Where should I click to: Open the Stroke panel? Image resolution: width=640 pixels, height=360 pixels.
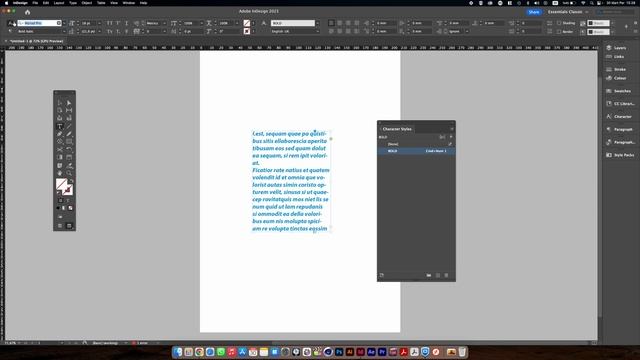616,69
